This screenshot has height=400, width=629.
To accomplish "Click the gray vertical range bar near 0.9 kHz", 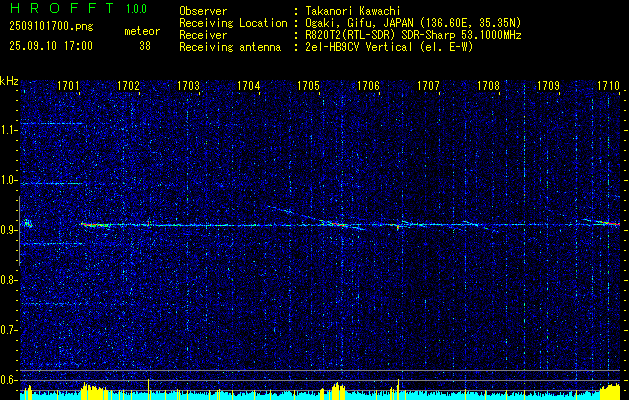I will point(19,231).
